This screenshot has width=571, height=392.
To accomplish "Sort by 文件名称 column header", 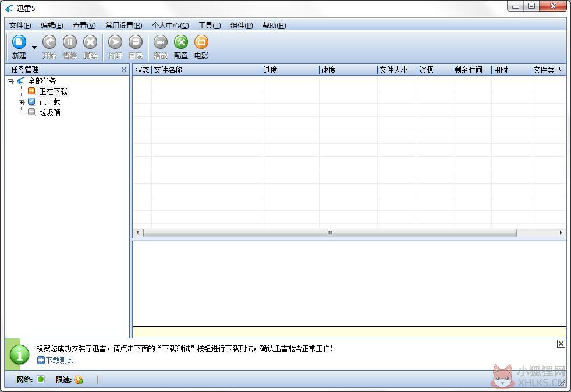I will point(206,70).
